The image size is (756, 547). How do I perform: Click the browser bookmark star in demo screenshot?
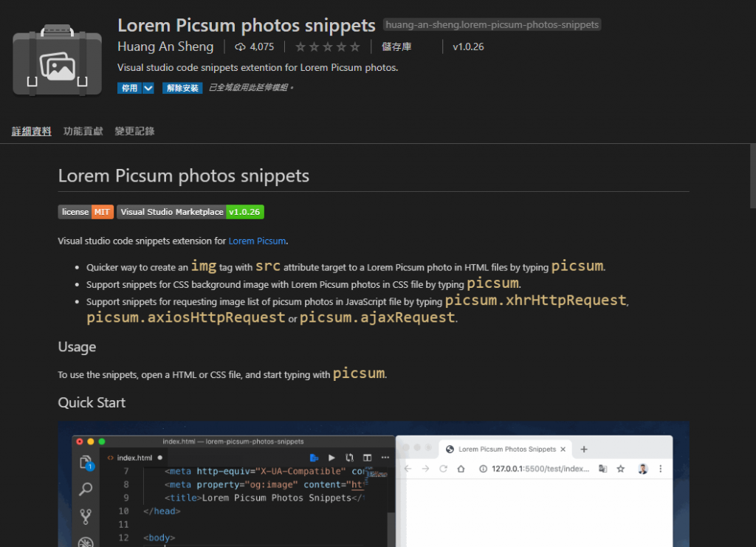(x=620, y=469)
